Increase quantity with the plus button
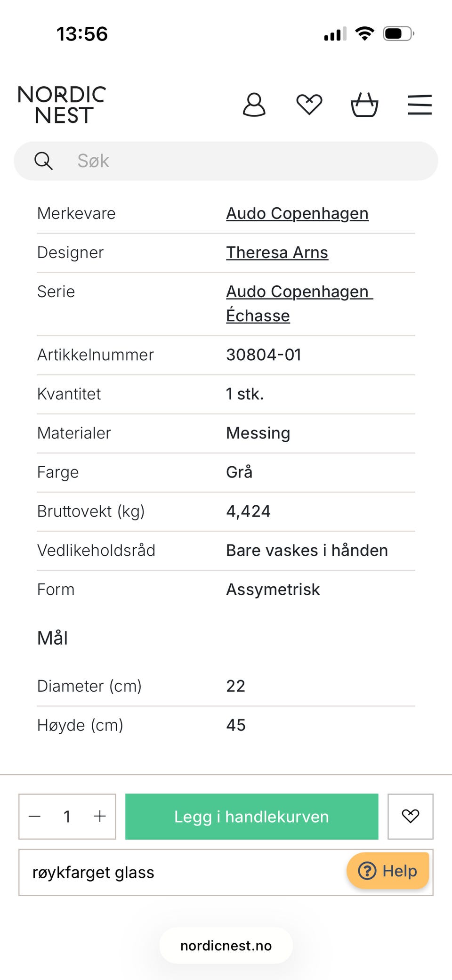The height and width of the screenshot is (980, 452). pos(100,816)
